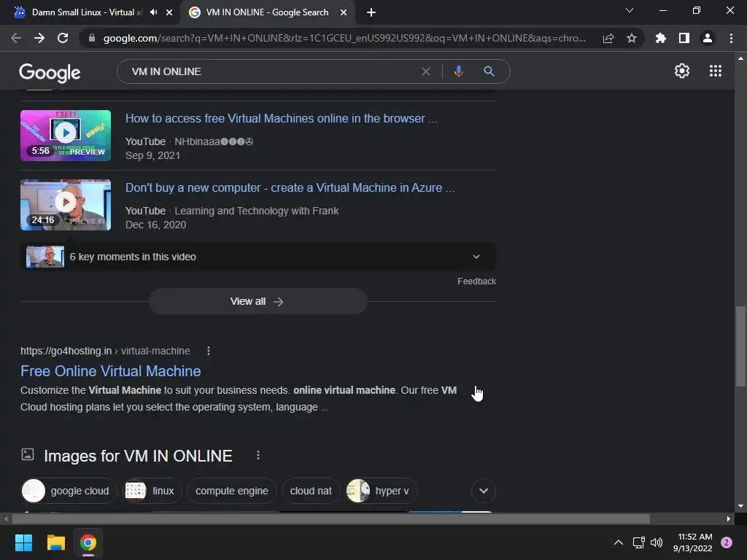747x560 pixels.
Task: Go forward with the browser arrow
Action: point(39,38)
